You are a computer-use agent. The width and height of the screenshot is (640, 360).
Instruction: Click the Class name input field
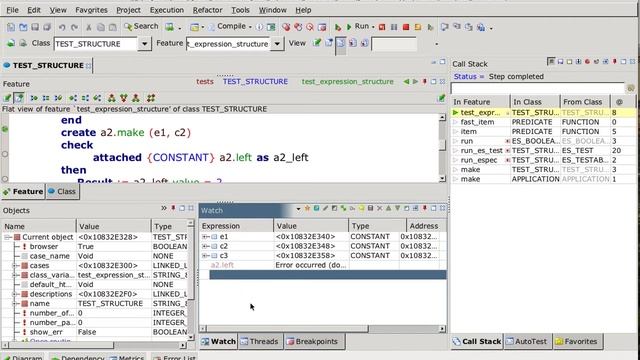pos(96,44)
